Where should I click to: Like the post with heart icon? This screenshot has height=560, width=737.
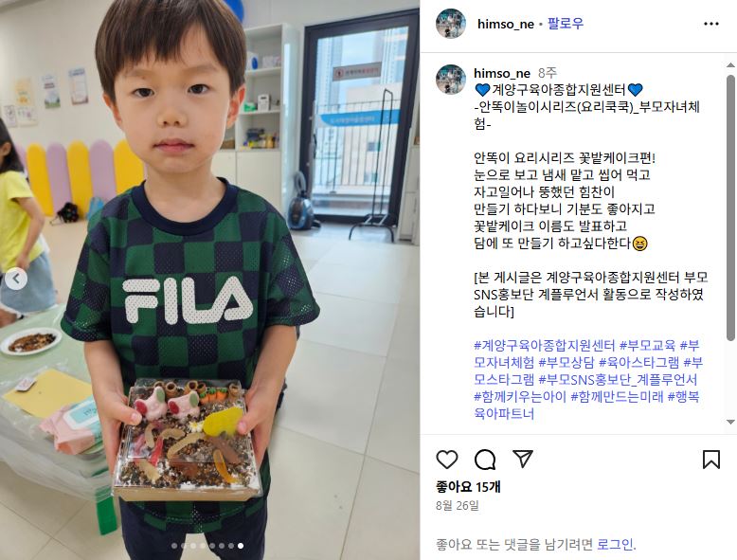click(x=446, y=460)
